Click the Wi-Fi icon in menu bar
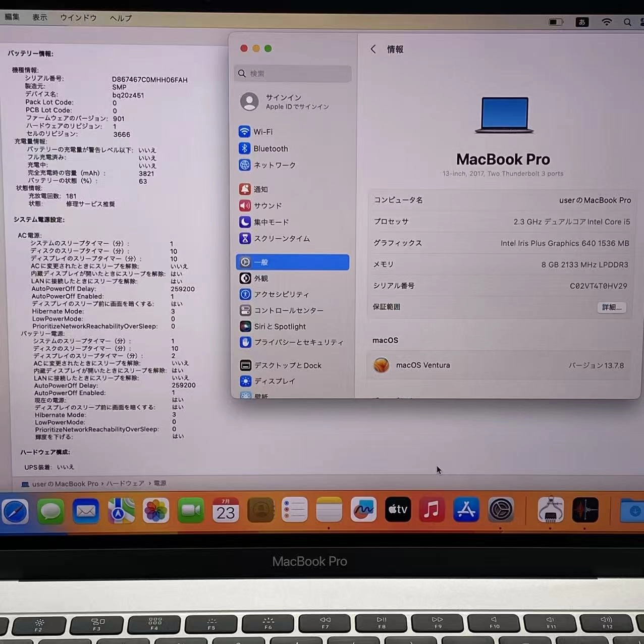Screen dimensions: 644x644 [607, 22]
